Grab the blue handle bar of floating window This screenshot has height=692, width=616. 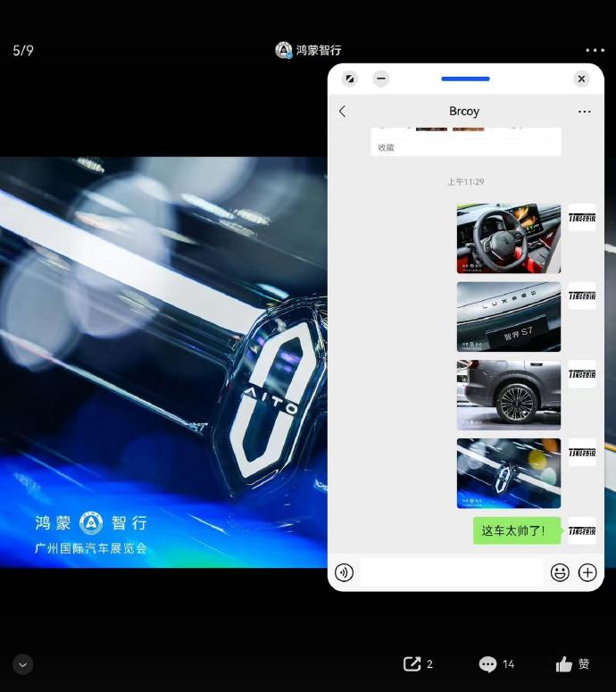tap(465, 79)
